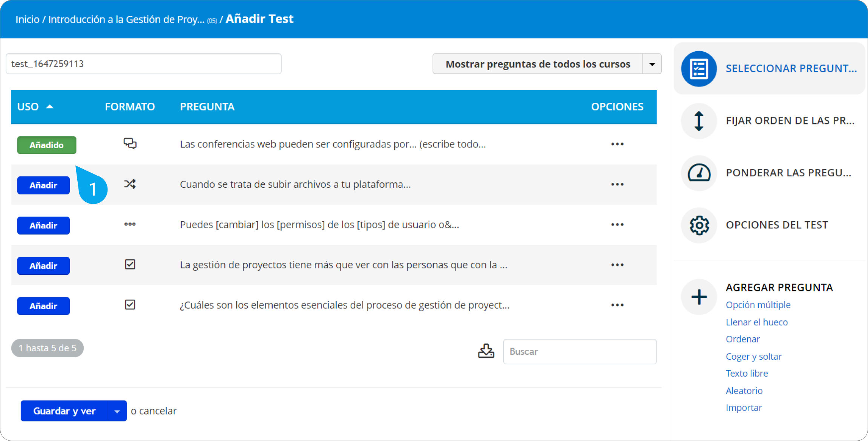Click the Fijar Orden up-down arrow icon
This screenshot has height=441, width=868.
[x=699, y=121]
